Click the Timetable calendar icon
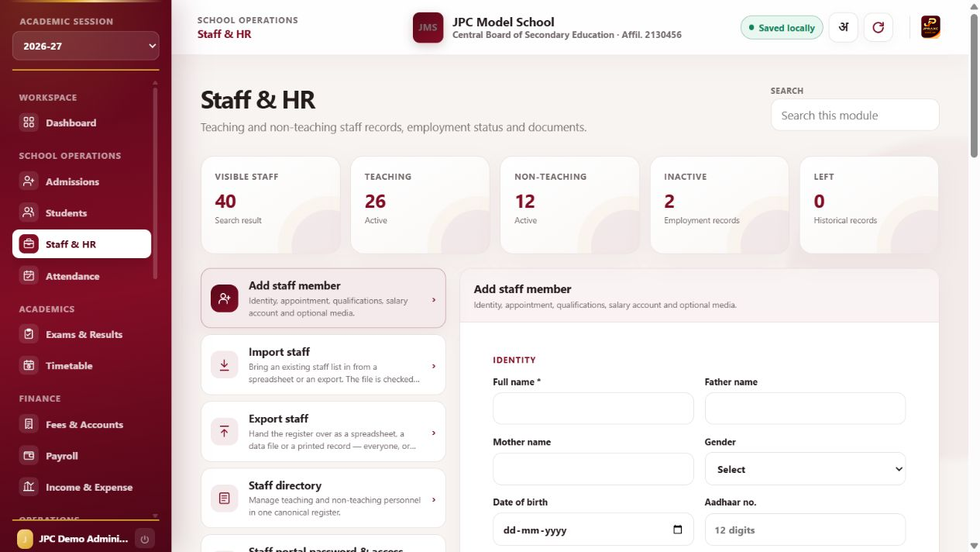 tap(29, 365)
